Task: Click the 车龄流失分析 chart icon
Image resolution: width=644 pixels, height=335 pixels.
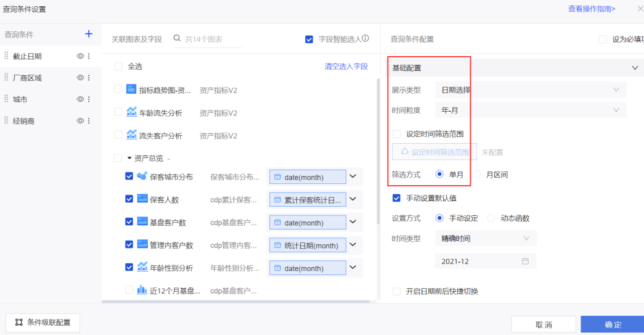Action: [132, 112]
